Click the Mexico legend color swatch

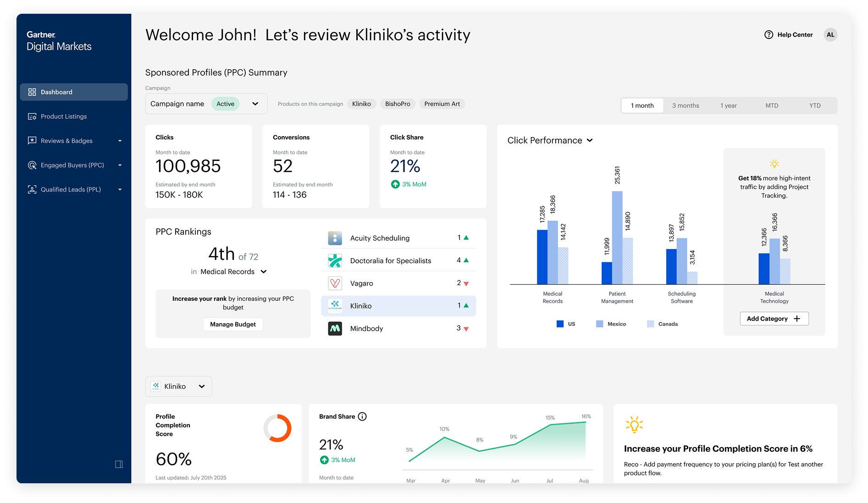click(x=599, y=324)
